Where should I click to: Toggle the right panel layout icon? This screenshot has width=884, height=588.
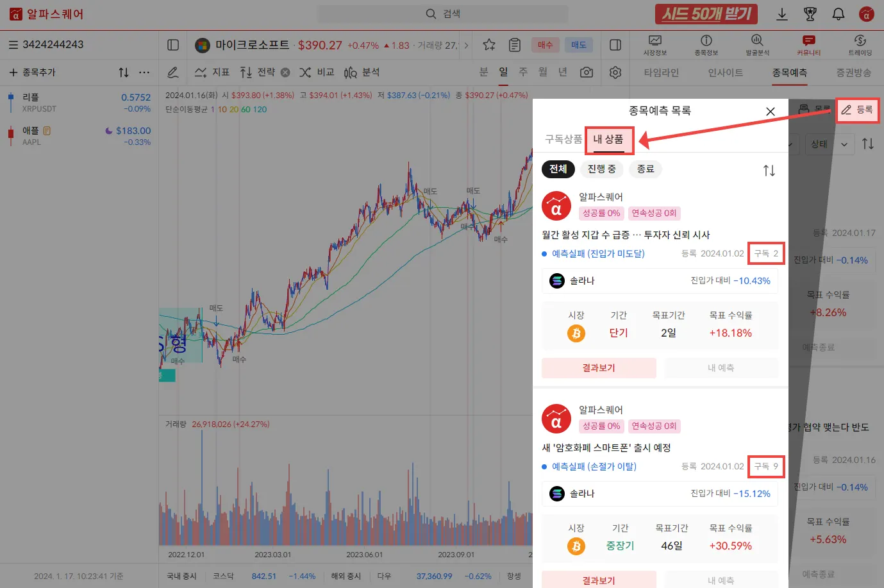click(615, 45)
